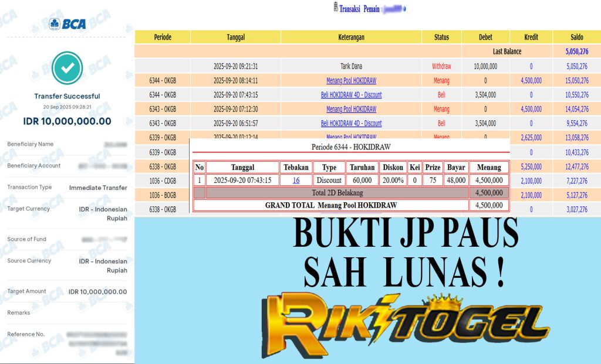
Task: Open Beli HOKIDRAW 4D - Discount at 07:43:15
Action: (x=351, y=95)
